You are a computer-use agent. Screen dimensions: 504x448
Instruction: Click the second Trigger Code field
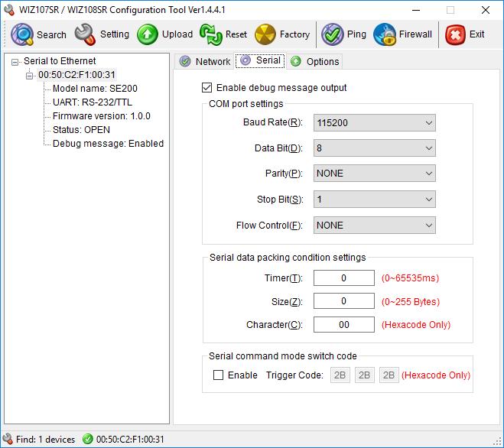click(x=365, y=375)
